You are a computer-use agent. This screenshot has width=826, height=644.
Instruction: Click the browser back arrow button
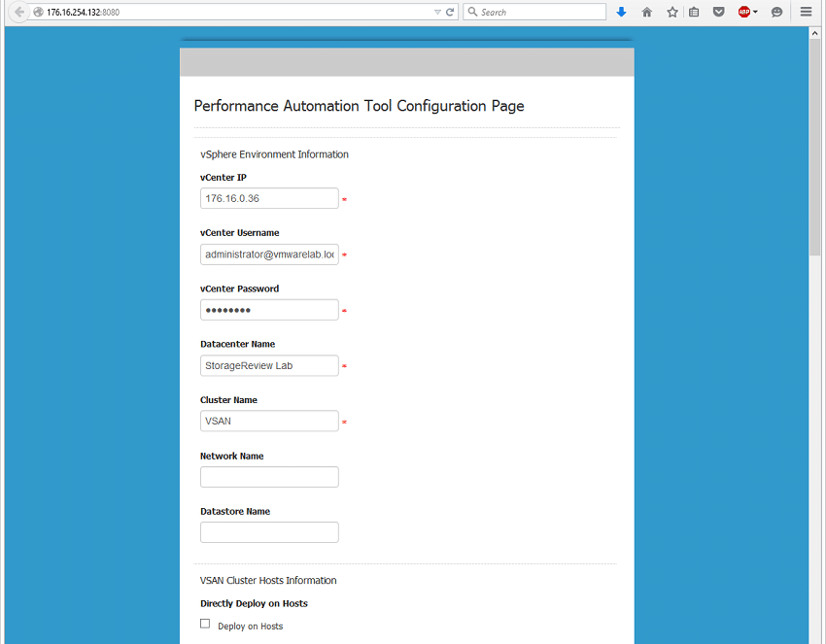[x=19, y=12]
